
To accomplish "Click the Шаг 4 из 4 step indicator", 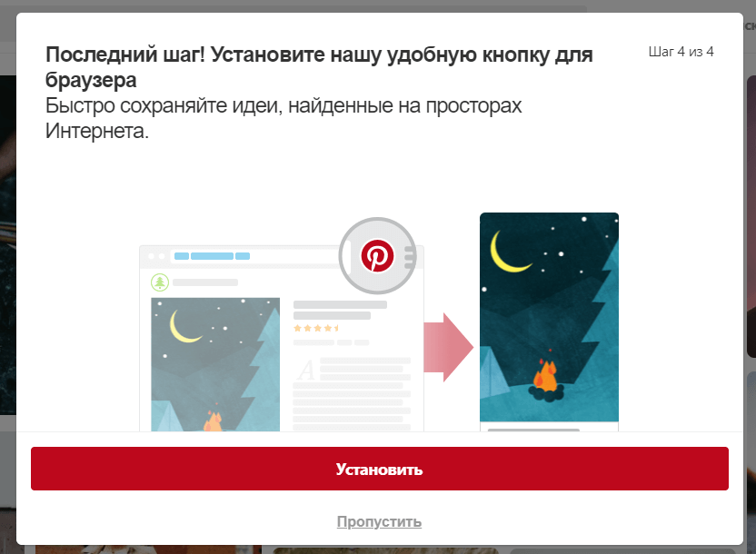I will 681,52.
